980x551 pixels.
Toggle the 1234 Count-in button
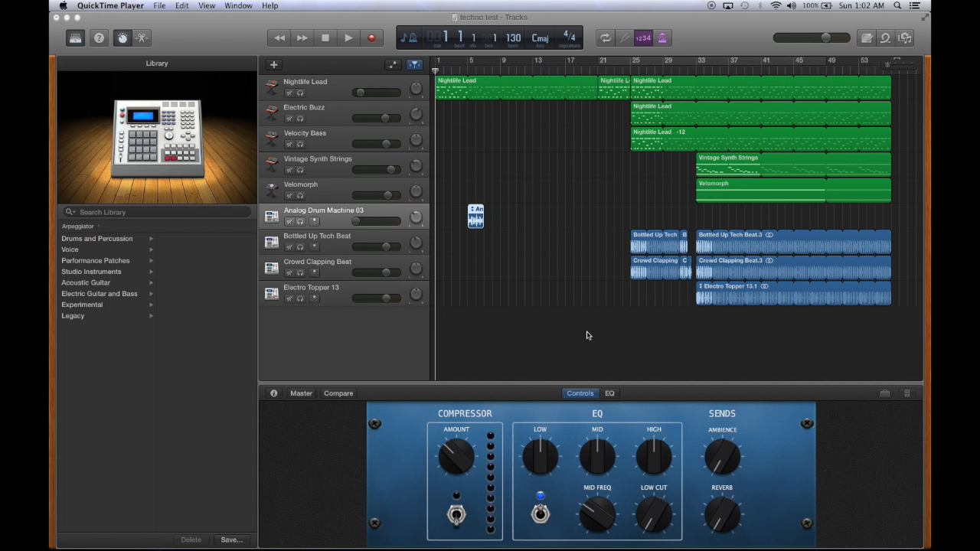click(643, 38)
